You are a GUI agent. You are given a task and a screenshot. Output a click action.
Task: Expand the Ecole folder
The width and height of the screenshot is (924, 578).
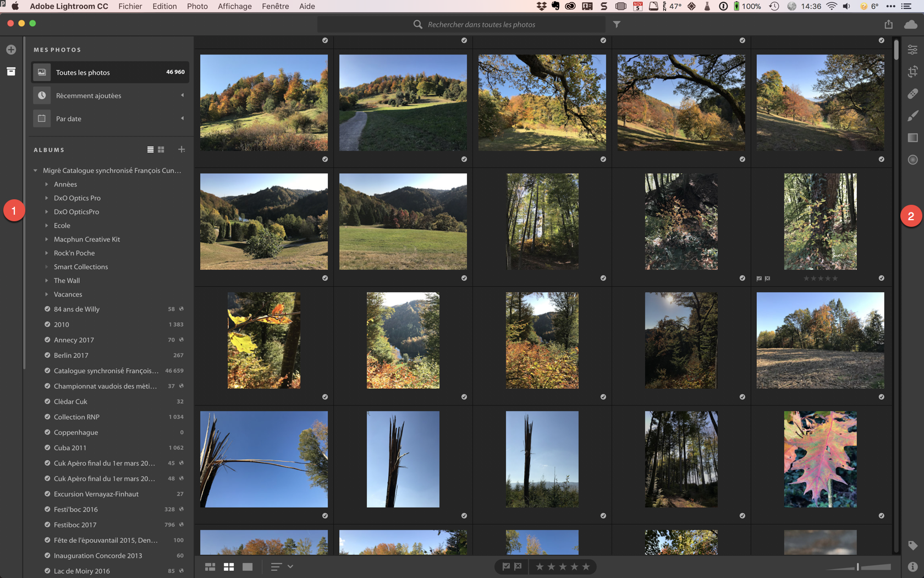point(46,226)
